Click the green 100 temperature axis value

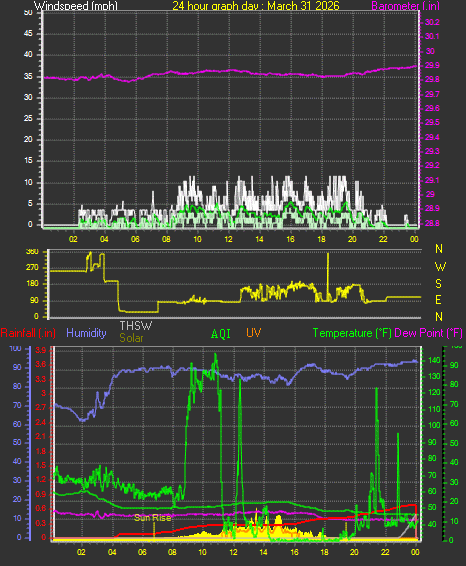click(x=434, y=425)
